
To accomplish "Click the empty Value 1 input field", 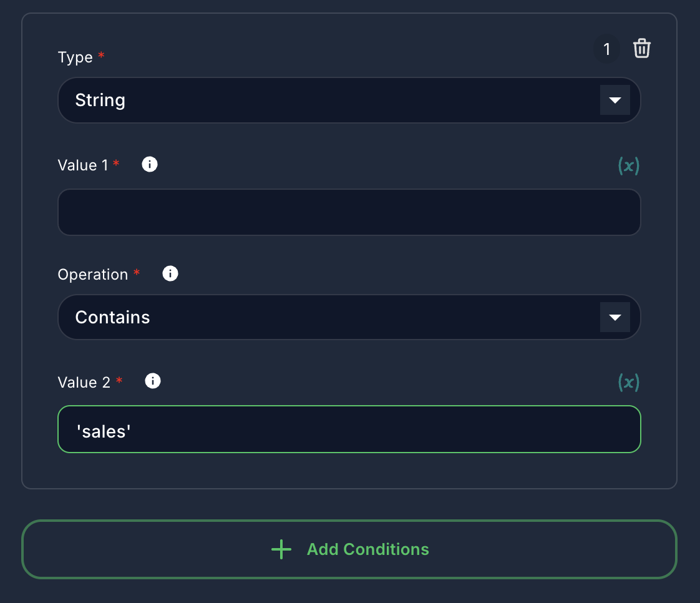I will click(x=349, y=212).
